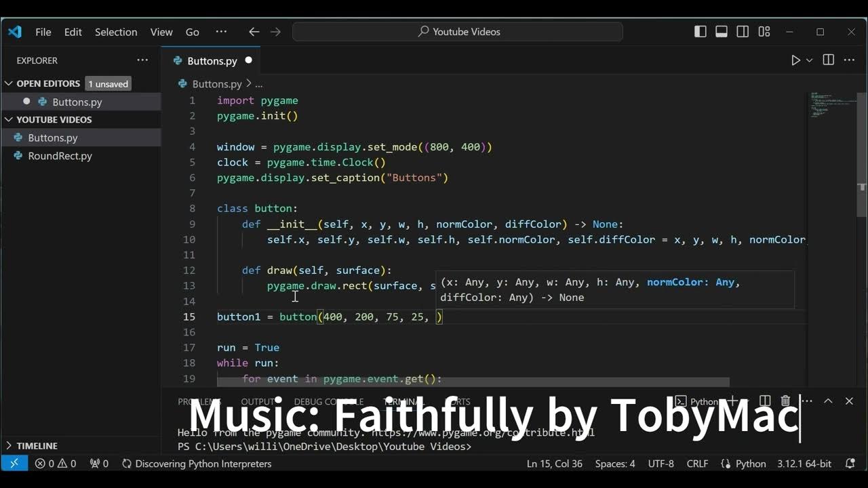The width and height of the screenshot is (868, 488).
Task: Select interpreter 3.12.1 64-bit
Action: coord(805,464)
